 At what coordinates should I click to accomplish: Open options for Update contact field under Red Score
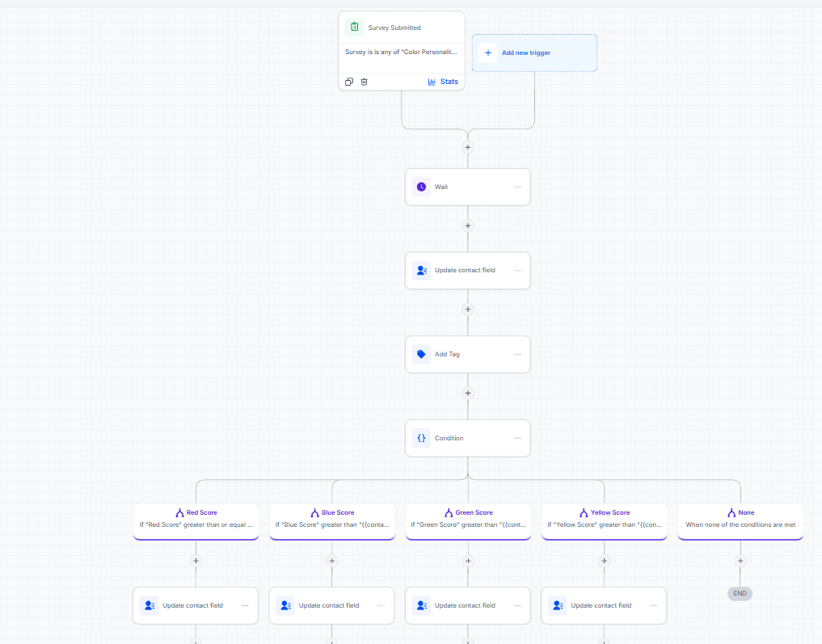[246, 606]
